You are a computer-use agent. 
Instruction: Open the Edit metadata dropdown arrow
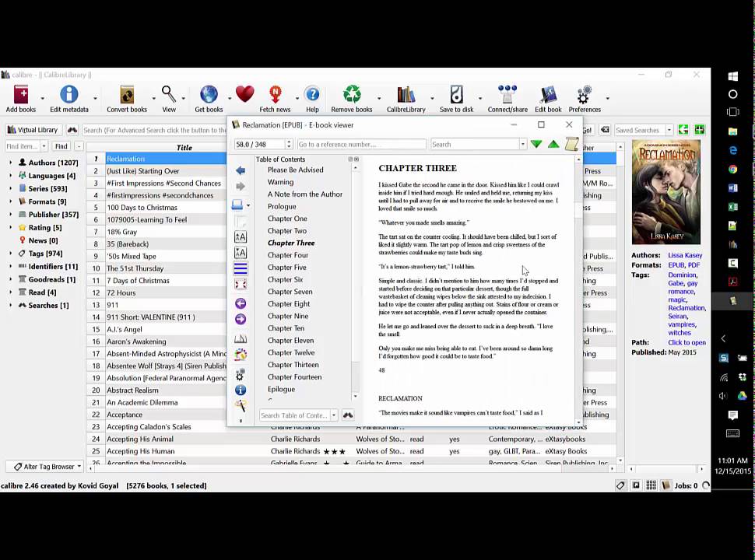point(95,98)
